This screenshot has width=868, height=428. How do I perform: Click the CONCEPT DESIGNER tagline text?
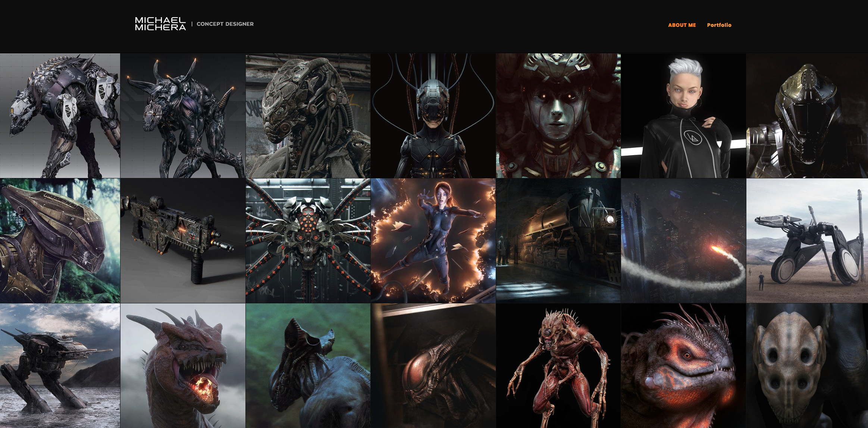(225, 24)
